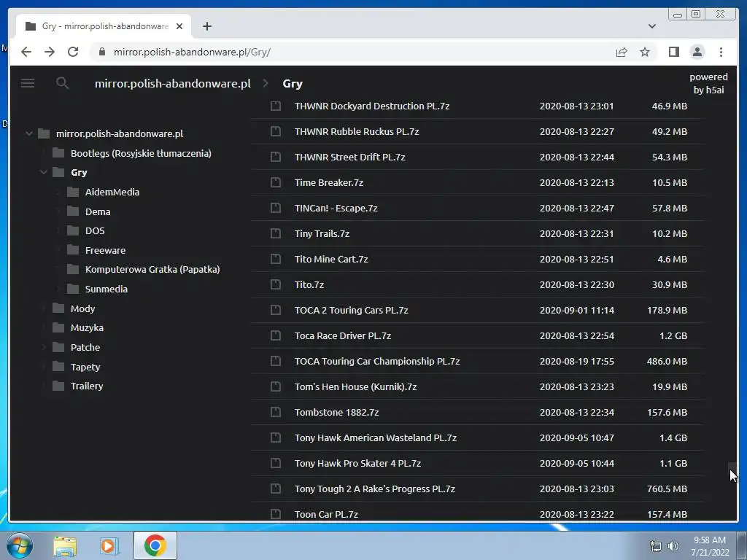Go back with the browser back arrow
The width and height of the screenshot is (747, 560).
[x=26, y=52]
